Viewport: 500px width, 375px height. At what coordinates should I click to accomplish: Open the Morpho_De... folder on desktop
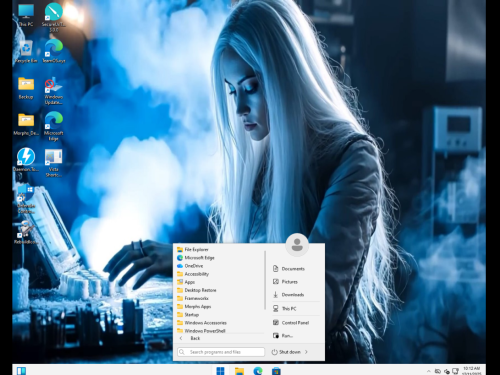[x=26, y=124]
